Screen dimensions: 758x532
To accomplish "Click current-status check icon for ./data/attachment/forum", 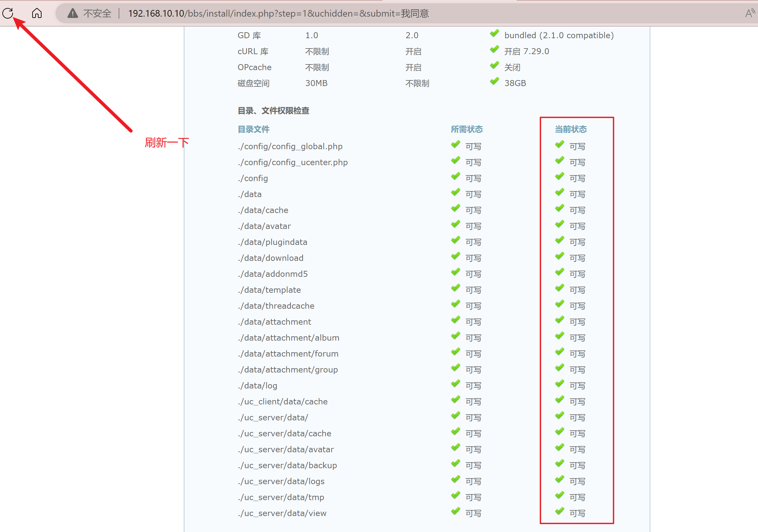I will pyautogui.click(x=560, y=352).
